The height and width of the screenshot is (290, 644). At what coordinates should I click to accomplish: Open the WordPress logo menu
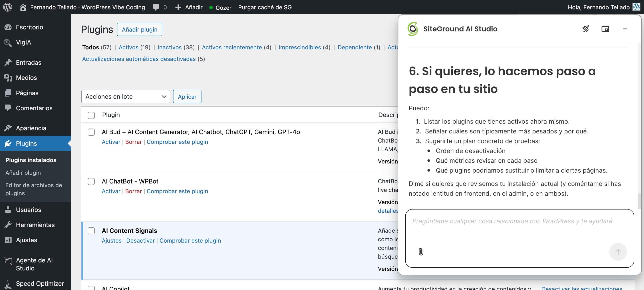8,7
